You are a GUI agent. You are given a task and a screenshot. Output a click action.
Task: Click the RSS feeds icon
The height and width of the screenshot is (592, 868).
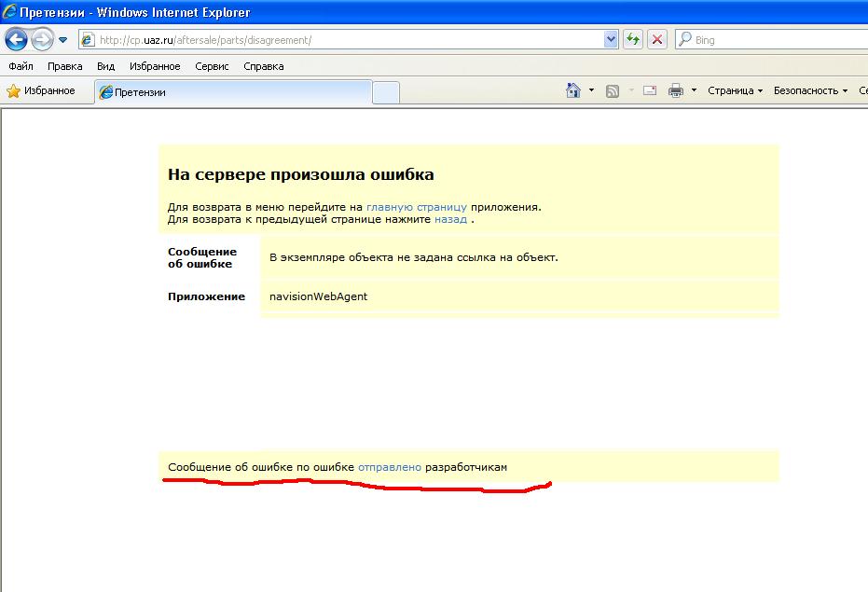(613, 90)
